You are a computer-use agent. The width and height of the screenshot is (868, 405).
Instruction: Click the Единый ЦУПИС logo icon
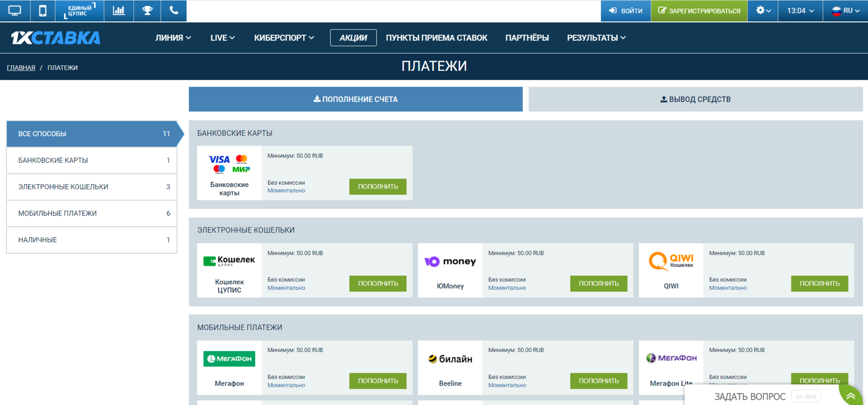(80, 11)
